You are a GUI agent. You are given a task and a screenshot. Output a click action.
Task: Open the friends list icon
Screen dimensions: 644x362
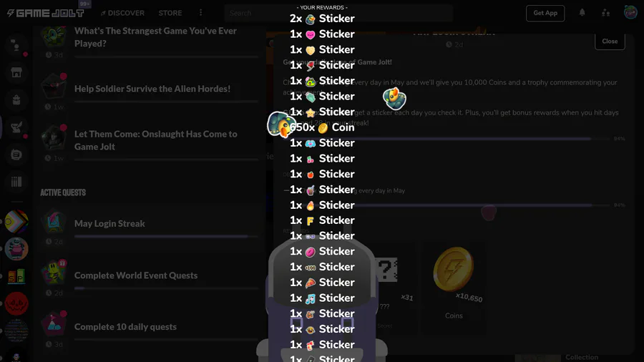click(x=606, y=13)
